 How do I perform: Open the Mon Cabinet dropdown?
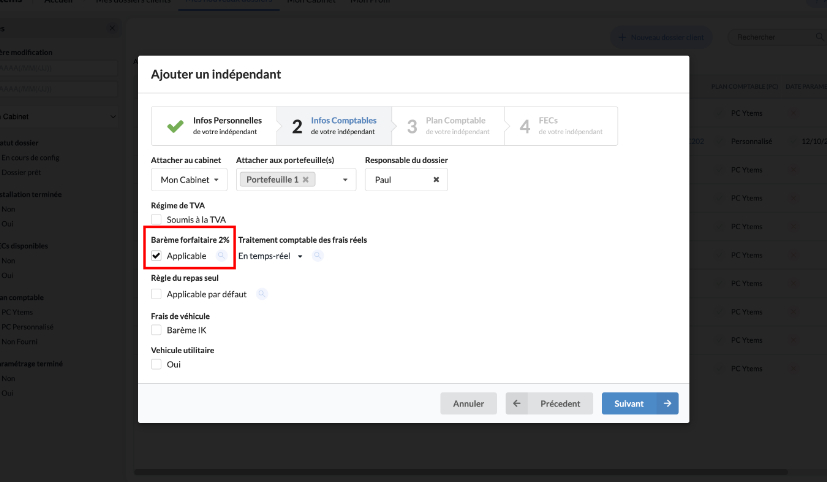click(x=189, y=180)
